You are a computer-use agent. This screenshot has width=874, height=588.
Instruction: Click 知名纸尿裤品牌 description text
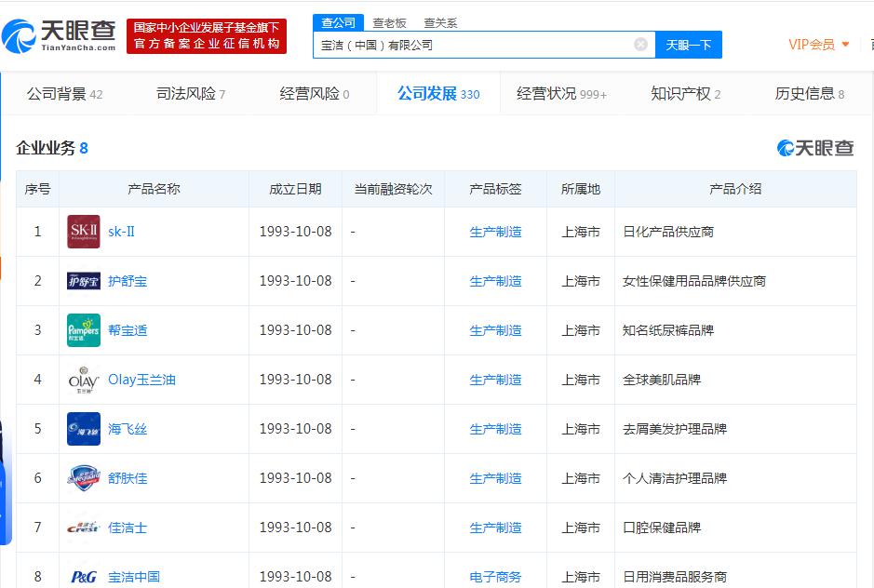tap(668, 330)
